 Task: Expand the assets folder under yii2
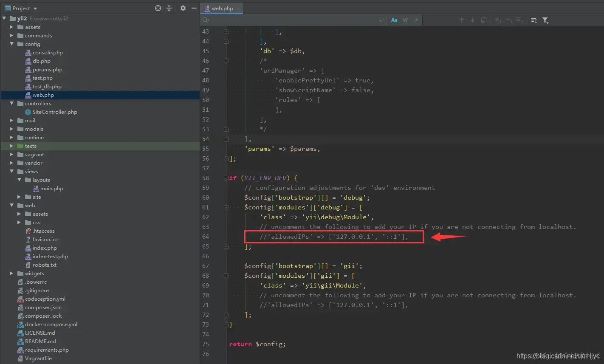(12, 27)
